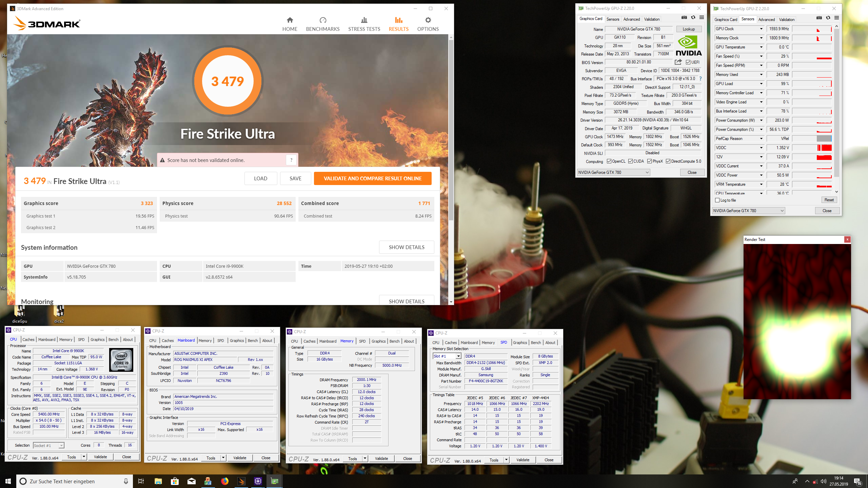Click the 3DMark taskbar icon
This screenshot has height=488, width=868.
pos(241,481)
